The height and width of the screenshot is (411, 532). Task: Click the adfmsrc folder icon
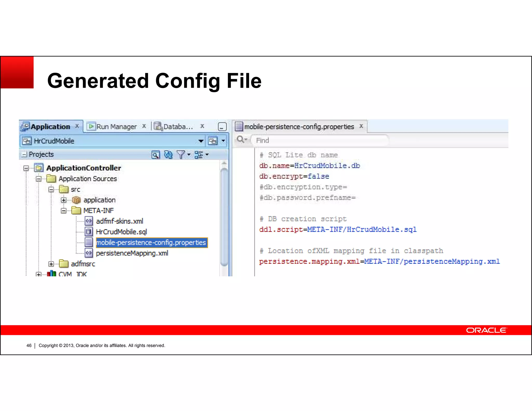[64, 264]
